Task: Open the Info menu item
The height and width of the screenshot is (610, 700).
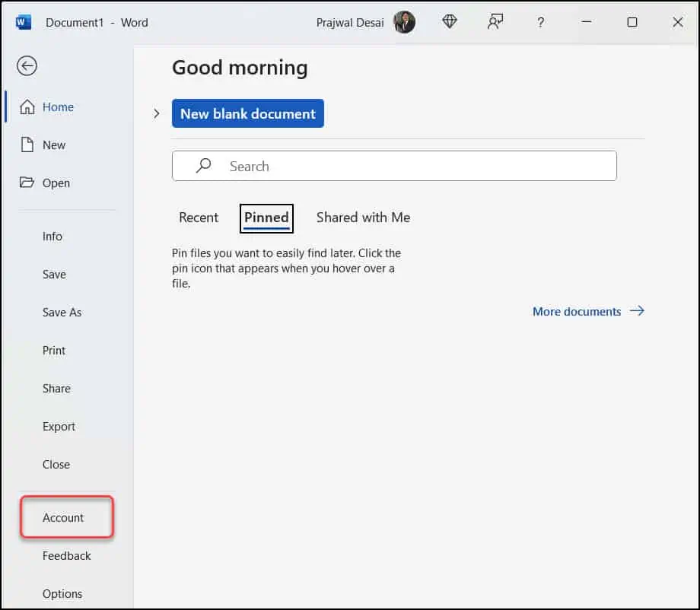Action: click(x=52, y=236)
